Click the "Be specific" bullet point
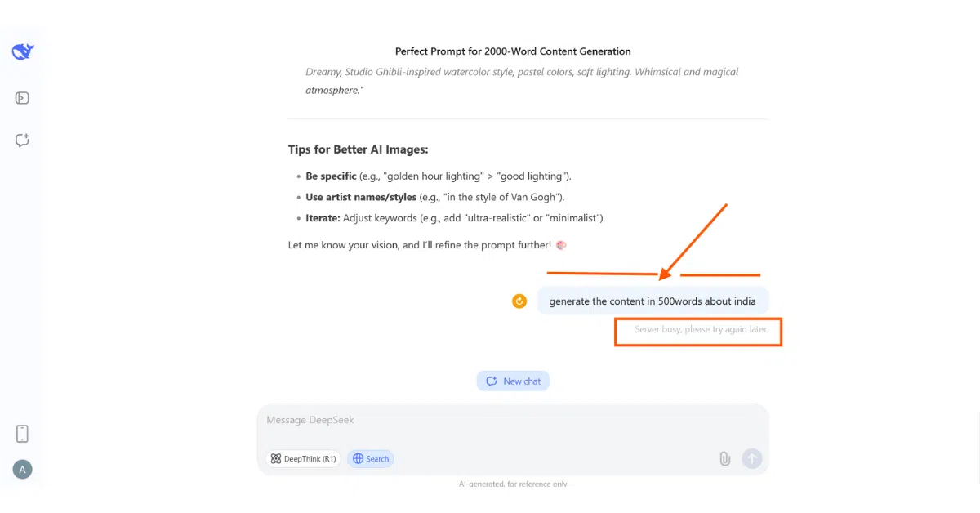 pos(439,176)
